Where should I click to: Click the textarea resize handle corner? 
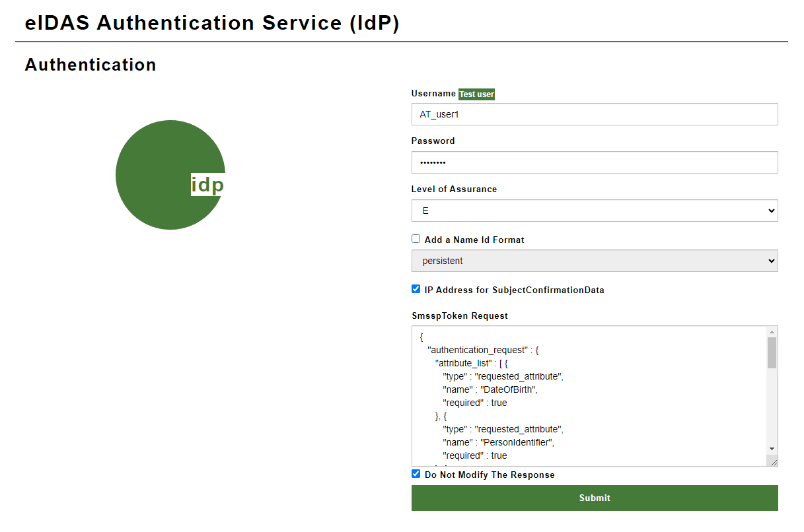(773, 462)
